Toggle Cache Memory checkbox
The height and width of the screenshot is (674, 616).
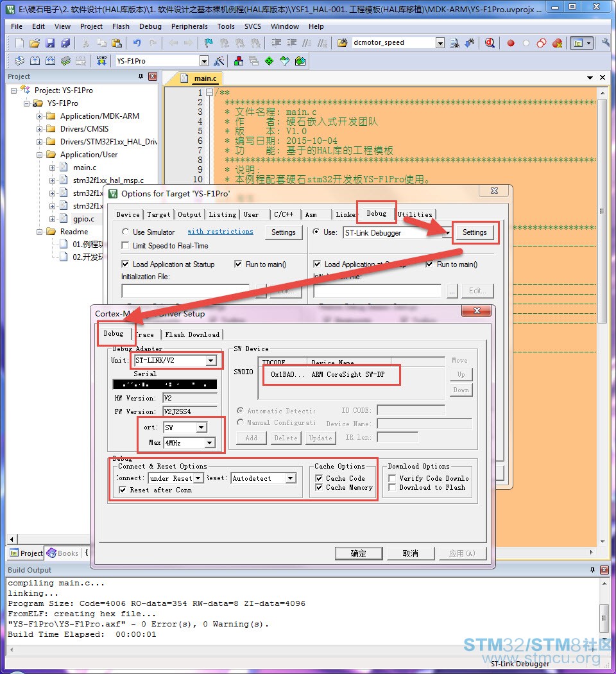319,487
